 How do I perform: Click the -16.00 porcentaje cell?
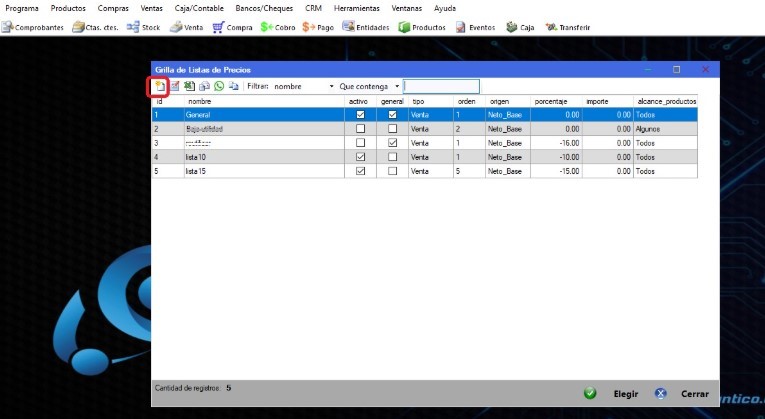tap(556, 143)
